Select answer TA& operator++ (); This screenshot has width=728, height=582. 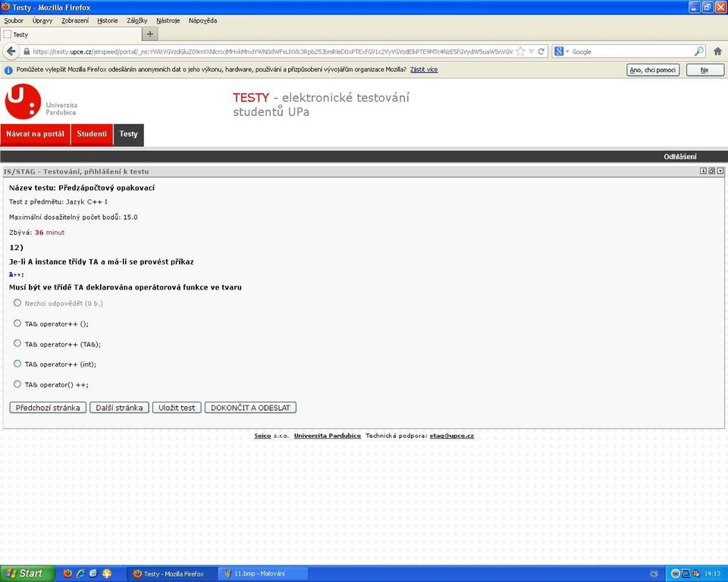click(x=17, y=324)
